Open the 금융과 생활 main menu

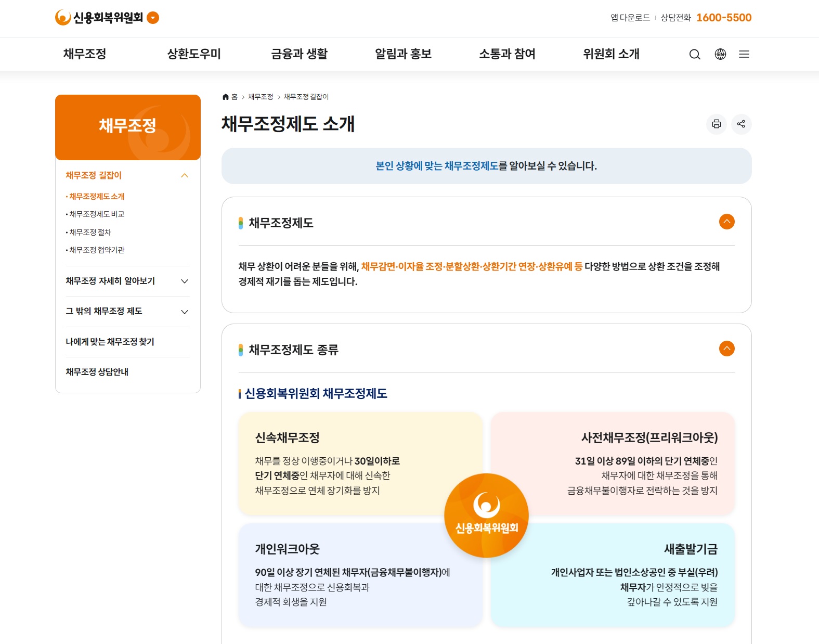tap(300, 54)
